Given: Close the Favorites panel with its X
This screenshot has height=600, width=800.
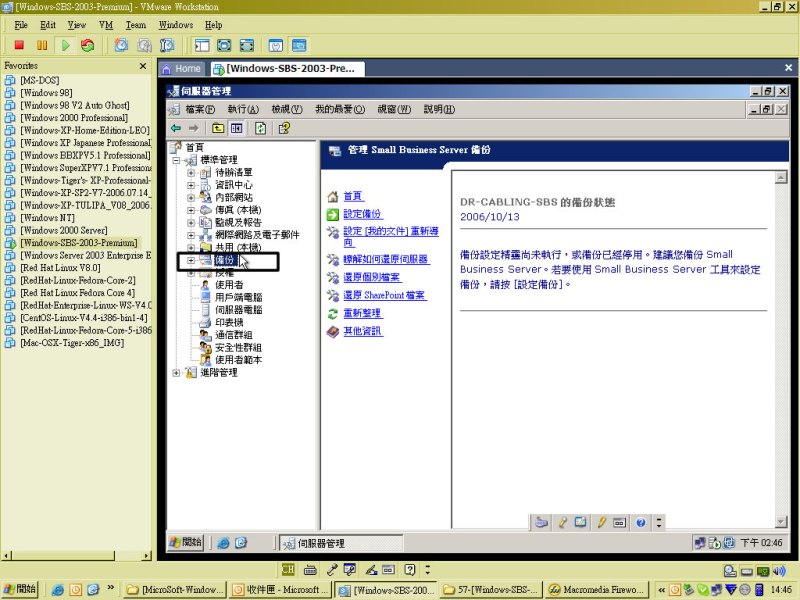Looking at the screenshot, I should coord(143,66).
